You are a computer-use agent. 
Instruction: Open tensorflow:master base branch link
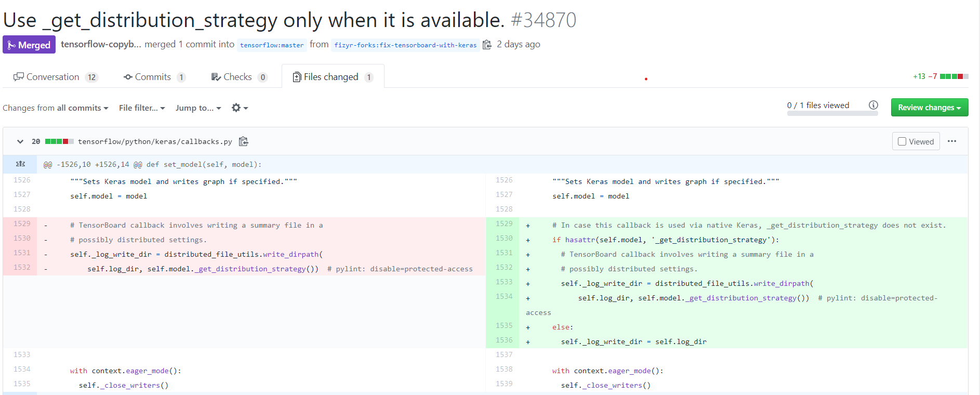tap(271, 45)
